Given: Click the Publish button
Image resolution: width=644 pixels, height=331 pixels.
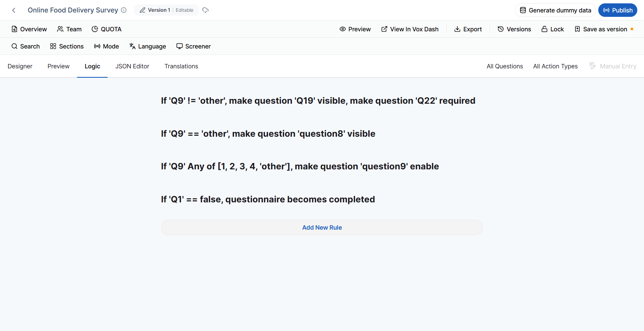Looking at the screenshot, I should (x=617, y=10).
